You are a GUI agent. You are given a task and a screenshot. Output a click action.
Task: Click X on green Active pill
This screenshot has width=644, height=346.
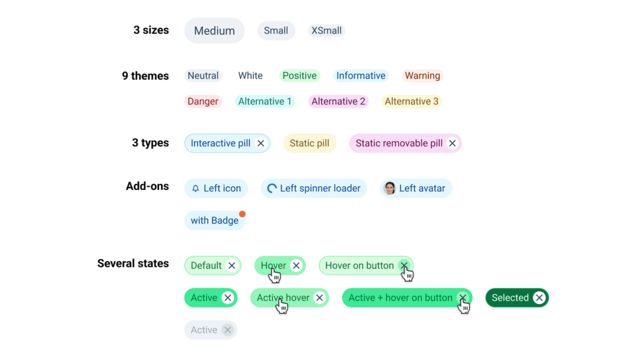[x=227, y=298]
